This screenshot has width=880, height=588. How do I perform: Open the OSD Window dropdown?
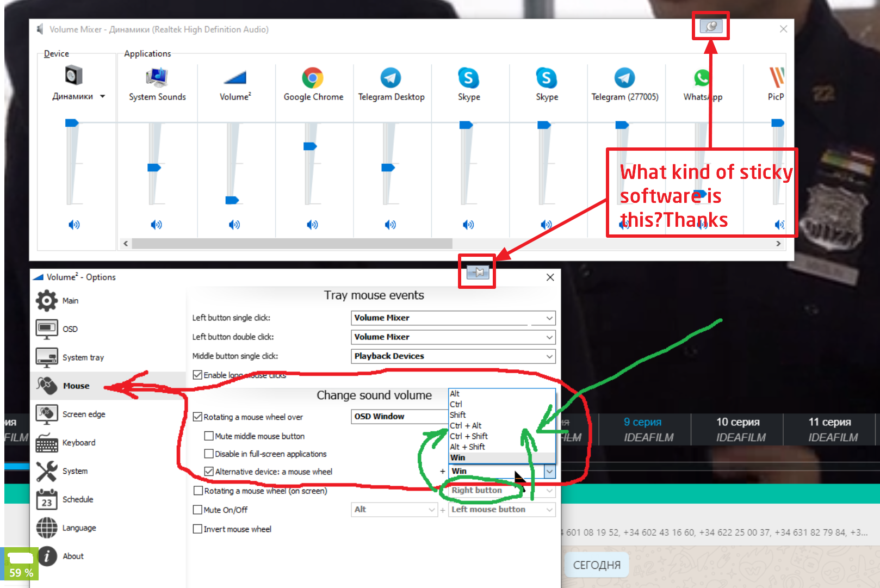click(399, 417)
